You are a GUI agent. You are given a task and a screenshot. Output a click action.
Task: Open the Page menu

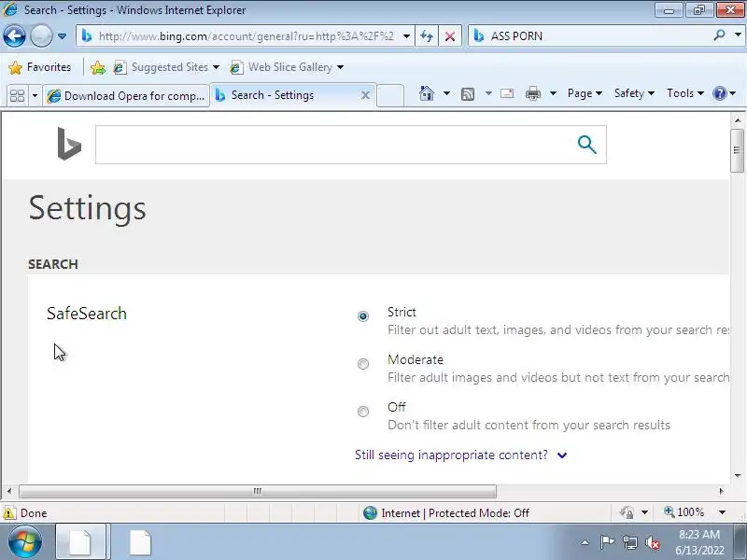(x=585, y=93)
